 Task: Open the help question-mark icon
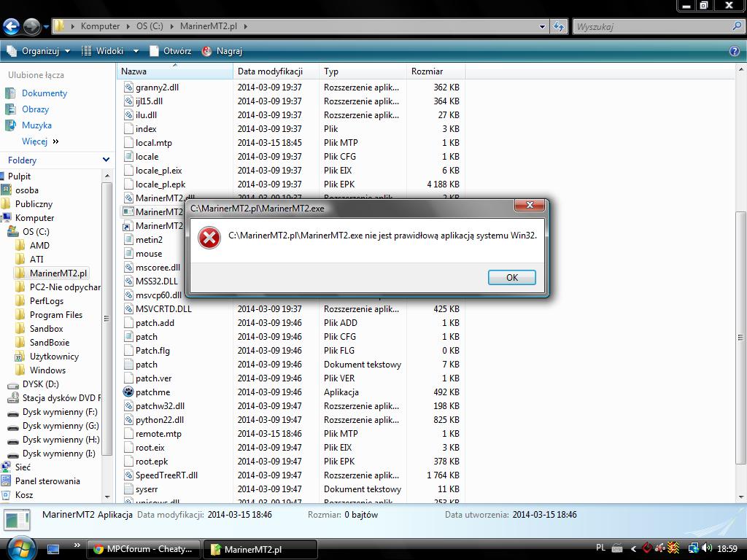click(x=734, y=51)
